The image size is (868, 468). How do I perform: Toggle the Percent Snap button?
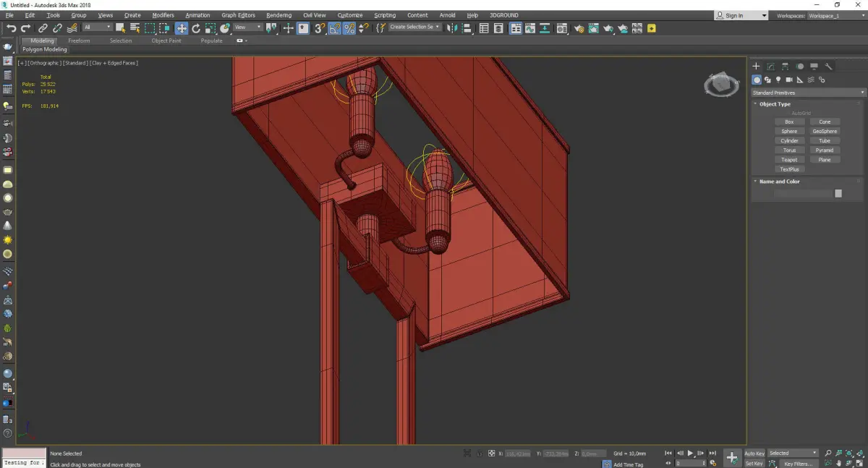pos(349,28)
